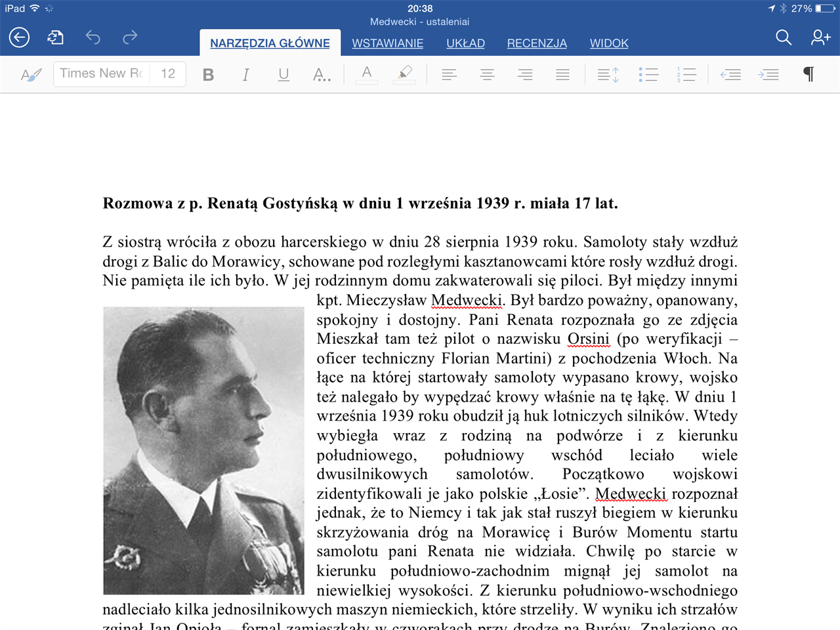Switch to the WSTAWIANIE tab
This screenshot has width=840, height=630.
coord(387,43)
